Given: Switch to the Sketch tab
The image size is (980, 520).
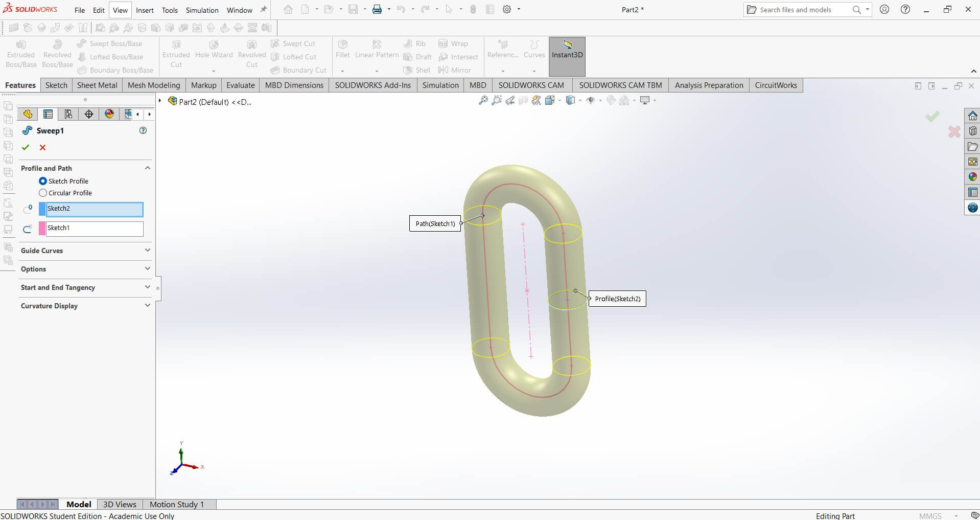Looking at the screenshot, I should (x=56, y=85).
